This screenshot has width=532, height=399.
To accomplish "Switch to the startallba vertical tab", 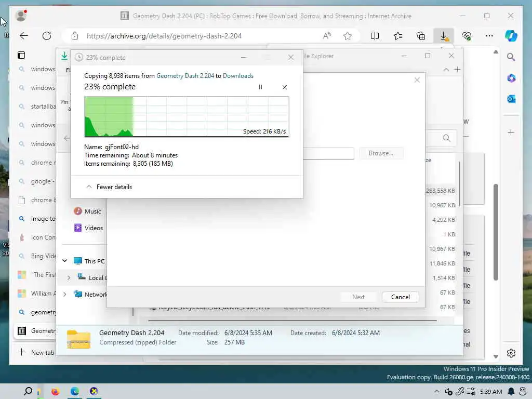I will 36,107.
